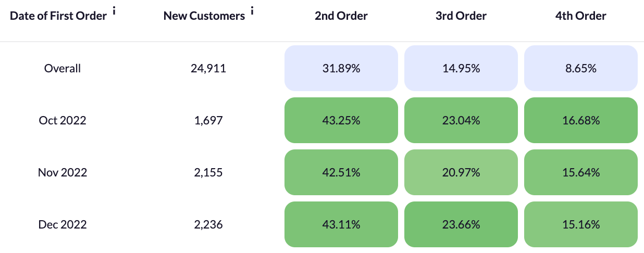Select the Overall row label
The height and width of the screenshot is (253, 644).
63,68
